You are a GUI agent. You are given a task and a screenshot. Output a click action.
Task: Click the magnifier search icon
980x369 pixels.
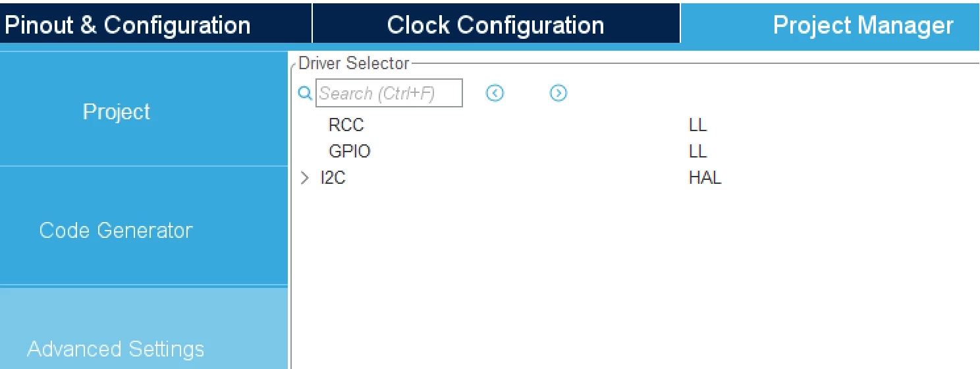point(304,94)
